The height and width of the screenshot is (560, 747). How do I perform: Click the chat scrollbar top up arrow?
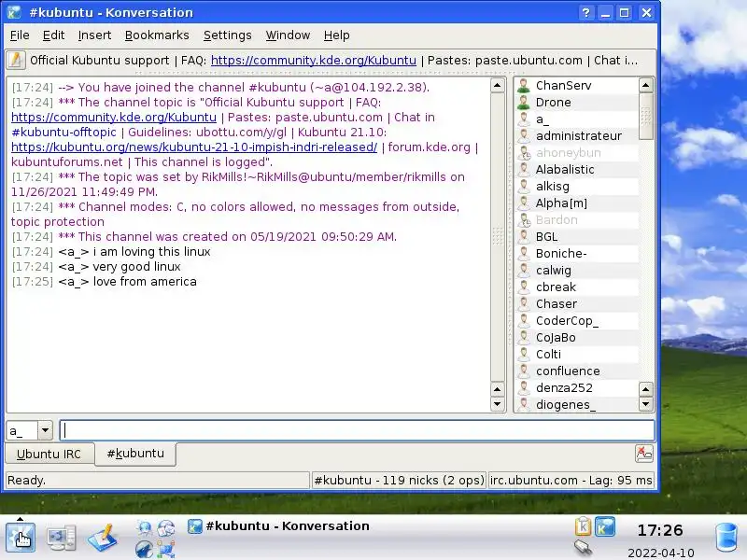click(x=498, y=85)
